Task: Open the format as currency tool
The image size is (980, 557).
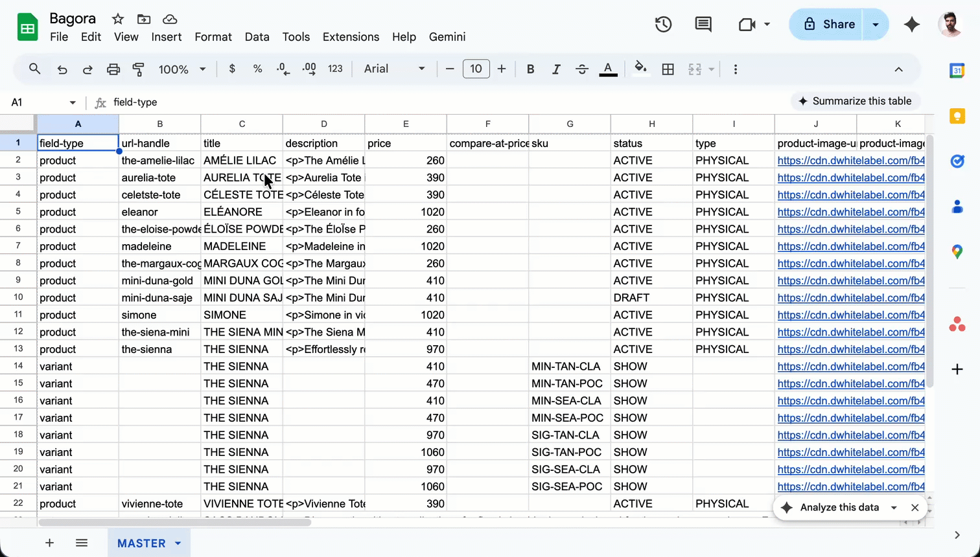Action: click(232, 69)
